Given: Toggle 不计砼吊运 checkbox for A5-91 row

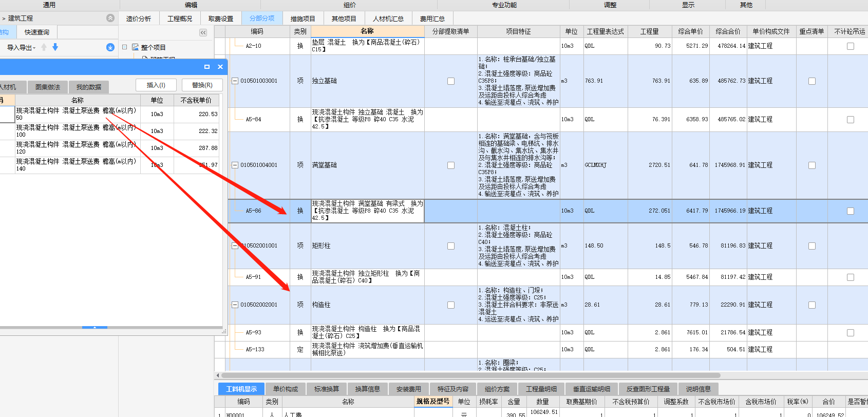Looking at the screenshot, I should pyautogui.click(x=851, y=277).
